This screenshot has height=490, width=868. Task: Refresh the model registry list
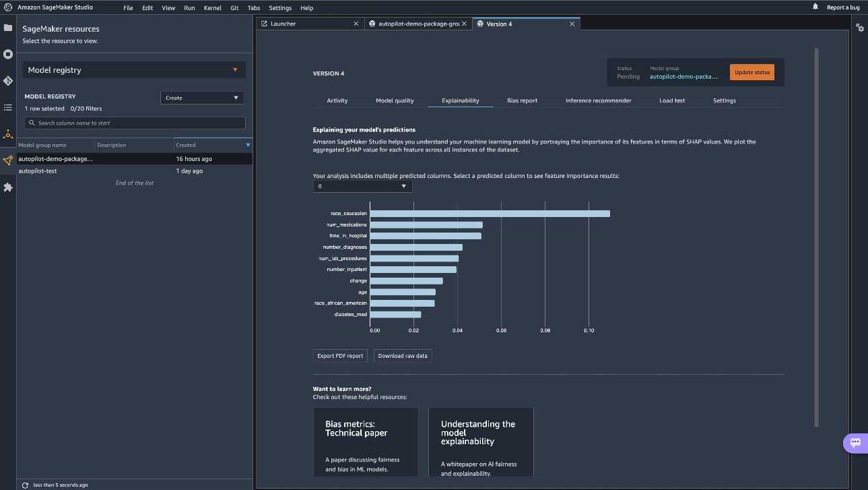click(x=25, y=485)
